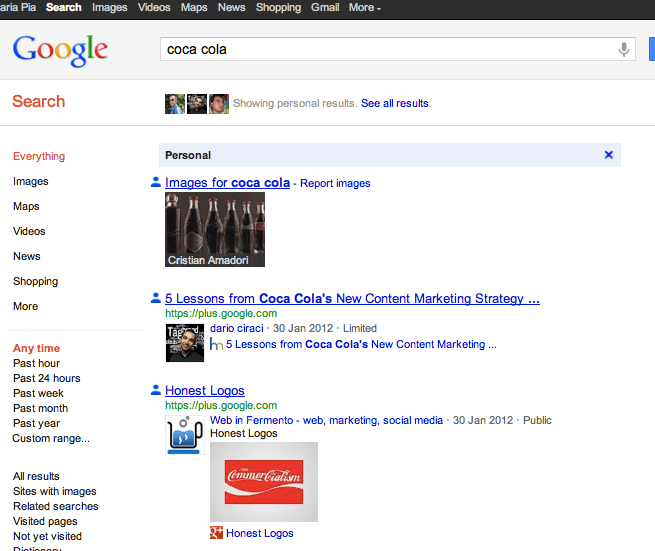Open the Cristian Amadori bottles image
The width and height of the screenshot is (655, 551).
point(215,229)
